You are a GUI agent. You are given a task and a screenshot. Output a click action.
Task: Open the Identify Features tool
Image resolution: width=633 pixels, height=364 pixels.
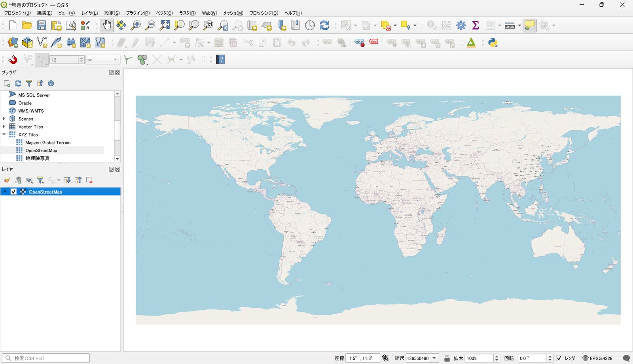(x=432, y=25)
